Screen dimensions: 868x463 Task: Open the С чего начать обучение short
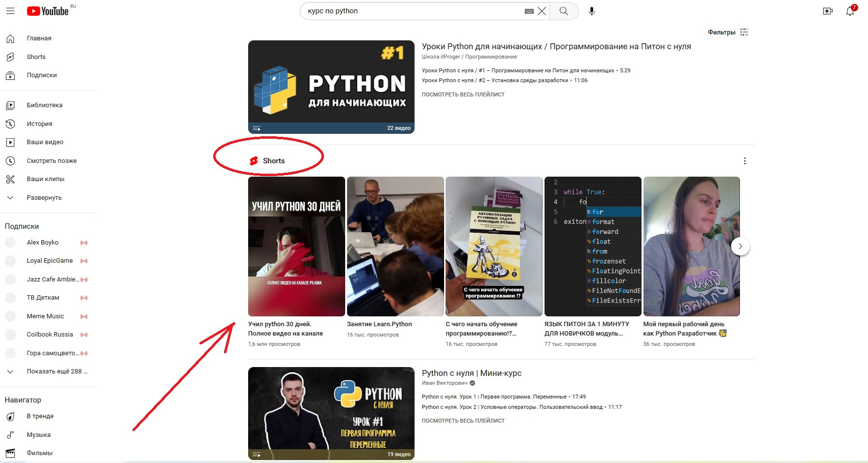click(494, 247)
